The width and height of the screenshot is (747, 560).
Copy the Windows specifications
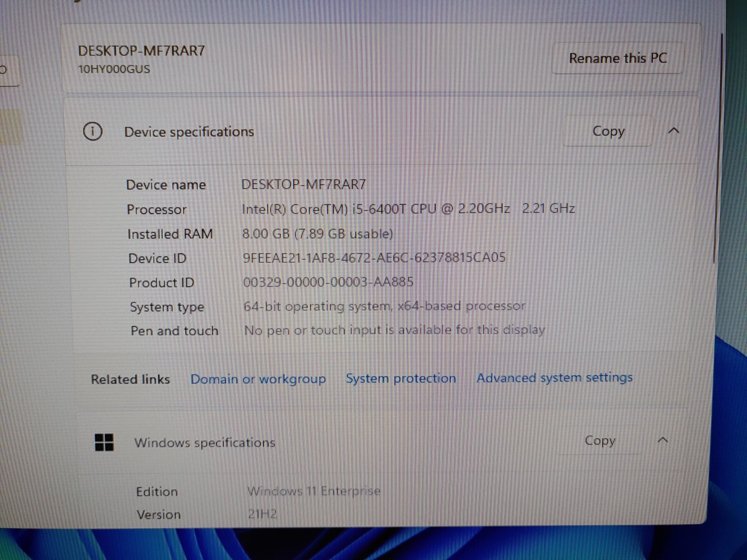click(600, 441)
